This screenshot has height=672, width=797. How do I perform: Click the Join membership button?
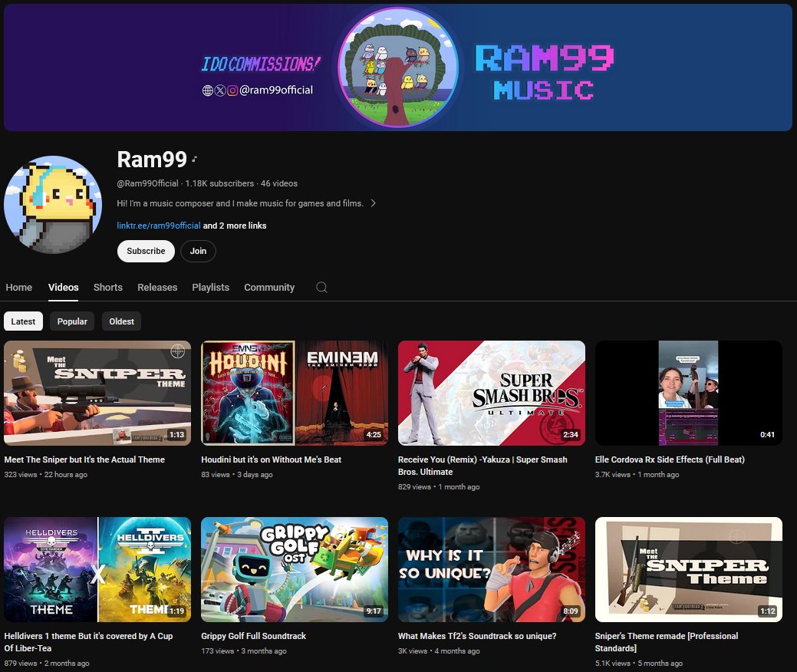tap(198, 251)
